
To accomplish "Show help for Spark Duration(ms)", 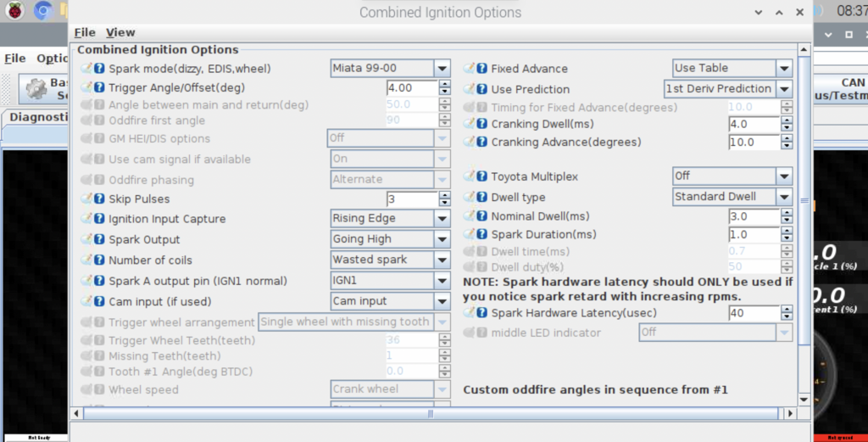I will (482, 234).
